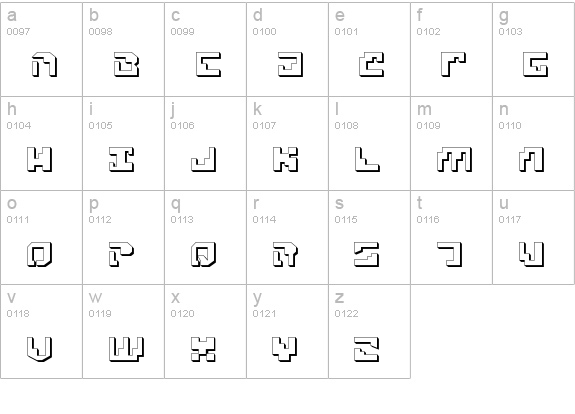Select the glyph for letter a (0097)
Screen dimensions: 575x414
coord(44,65)
